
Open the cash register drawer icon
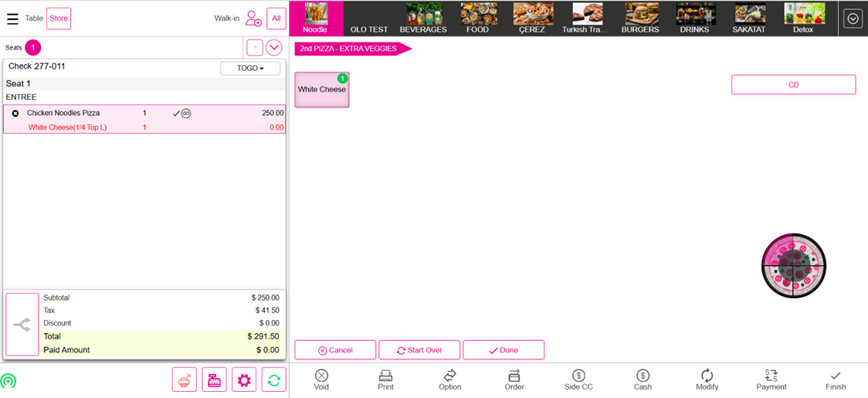[214, 379]
